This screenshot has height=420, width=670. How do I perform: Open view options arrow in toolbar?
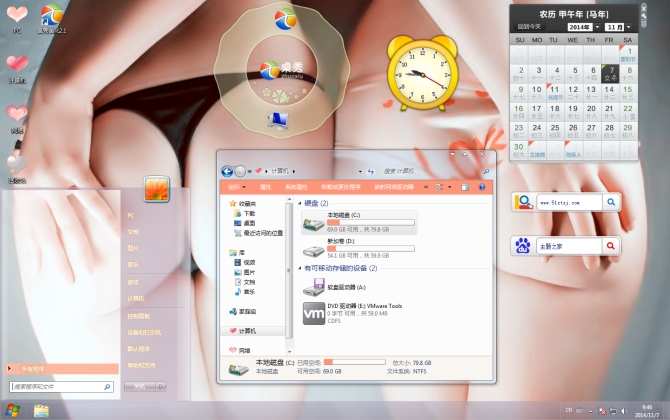pos(450,187)
